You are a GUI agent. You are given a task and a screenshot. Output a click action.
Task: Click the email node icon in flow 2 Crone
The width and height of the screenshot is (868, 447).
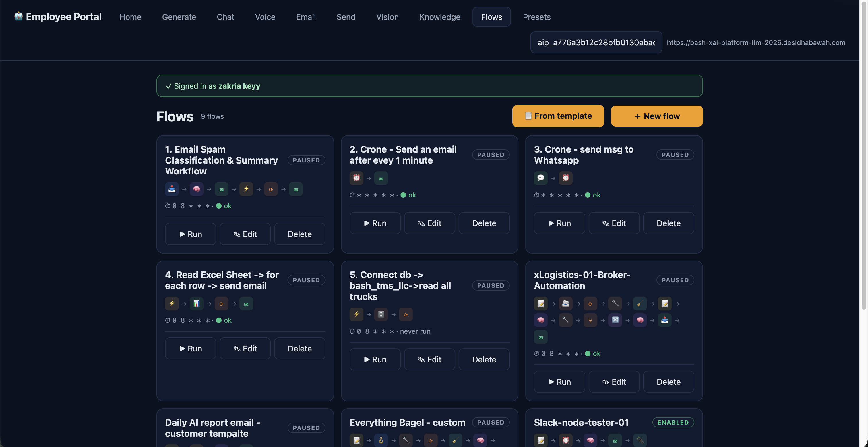pos(381,178)
